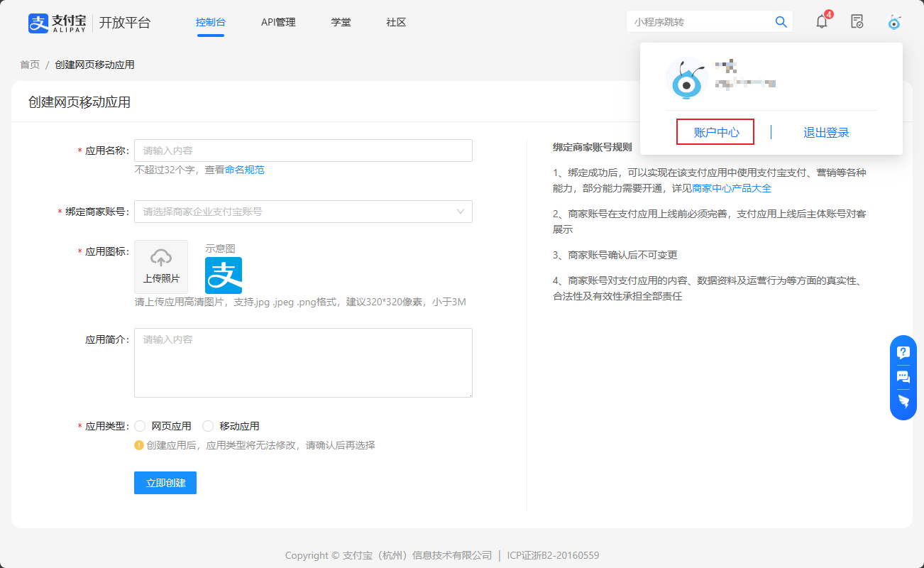924x568 pixels.
Task: Click the search magnifier icon
Action: tap(781, 22)
